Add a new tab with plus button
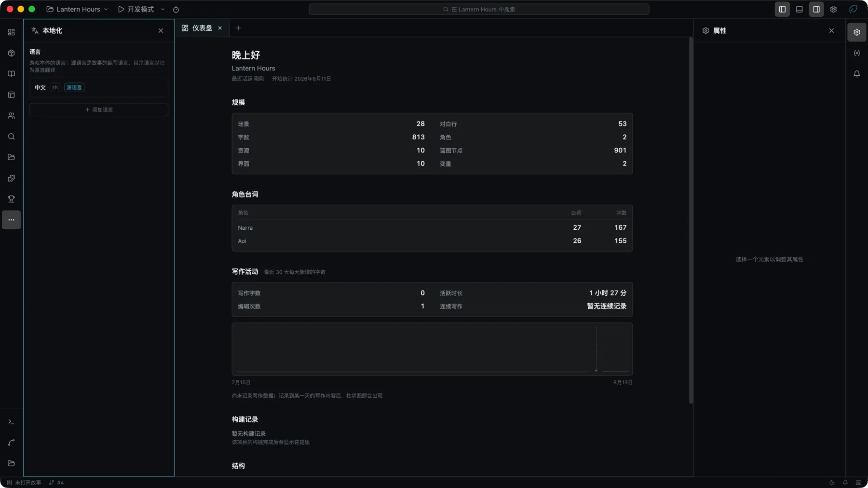Screen dimensions: 868x488 tap(238, 28)
